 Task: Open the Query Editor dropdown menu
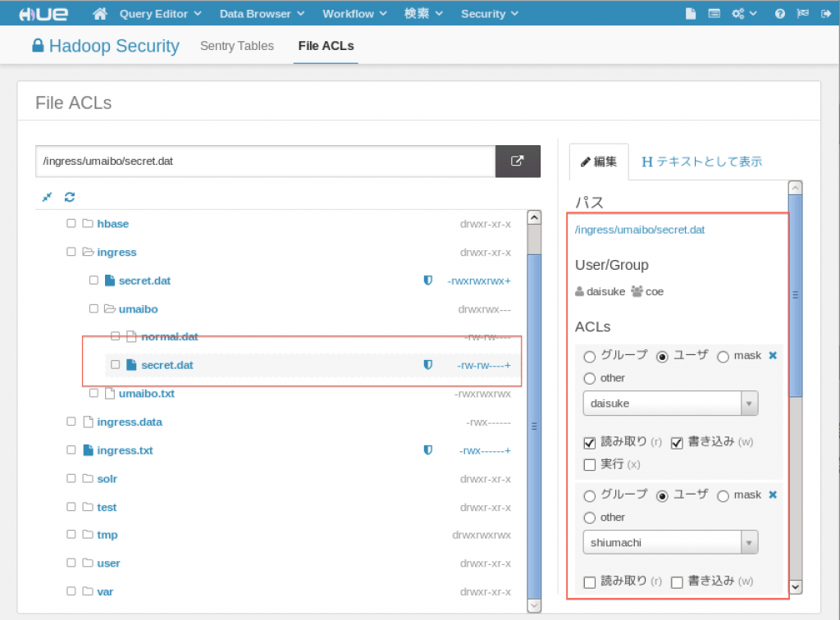pos(160,14)
